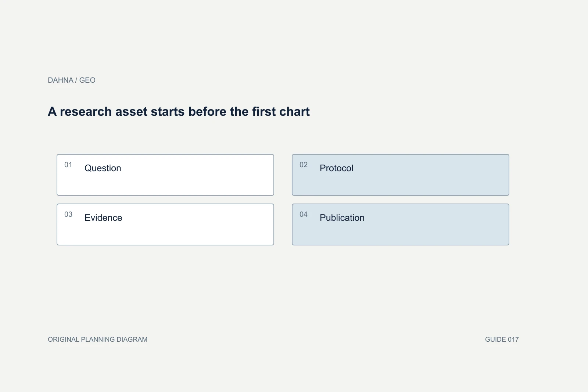The image size is (588, 392).
Task: Click the DAHNA / GEO header label
Action: click(72, 80)
